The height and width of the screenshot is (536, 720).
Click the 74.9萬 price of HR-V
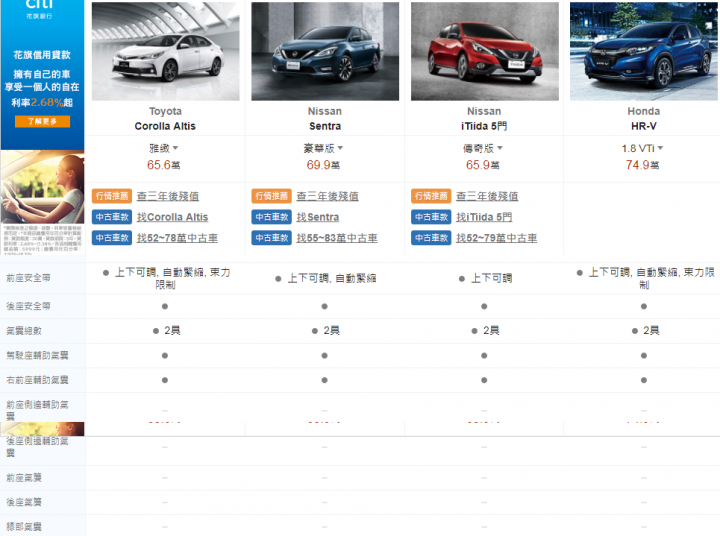click(x=642, y=165)
